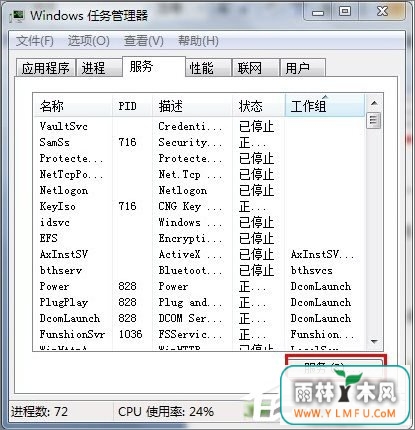Click the bthsvcs work group cell
This screenshot has width=415, height=430.
(x=311, y=270)
